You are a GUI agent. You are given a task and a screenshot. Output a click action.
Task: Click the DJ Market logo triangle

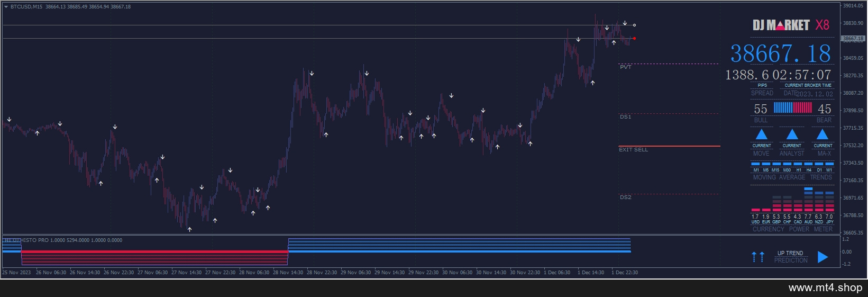780,25
